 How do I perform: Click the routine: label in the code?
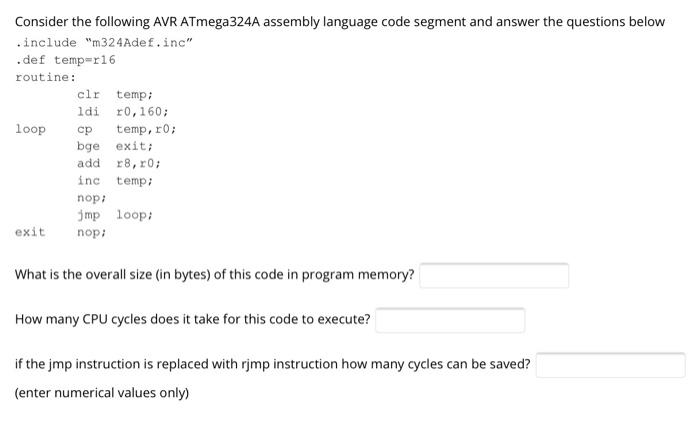[46, 77]
